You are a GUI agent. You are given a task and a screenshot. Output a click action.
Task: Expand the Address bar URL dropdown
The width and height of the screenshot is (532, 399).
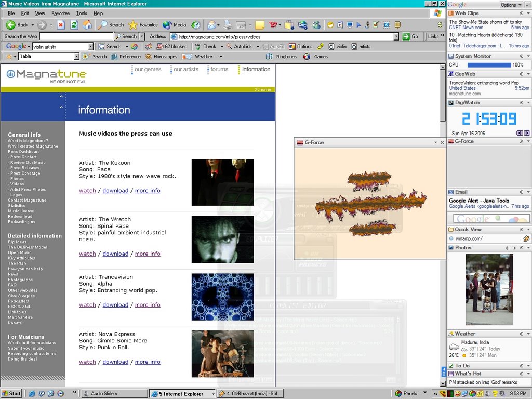[x=396, y=37]
